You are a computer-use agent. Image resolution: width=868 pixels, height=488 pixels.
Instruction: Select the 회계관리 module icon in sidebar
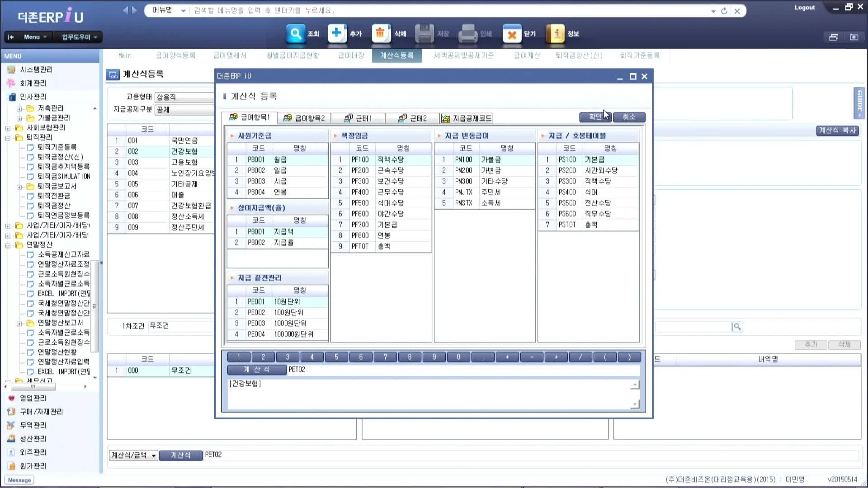[x=11, y=83]
